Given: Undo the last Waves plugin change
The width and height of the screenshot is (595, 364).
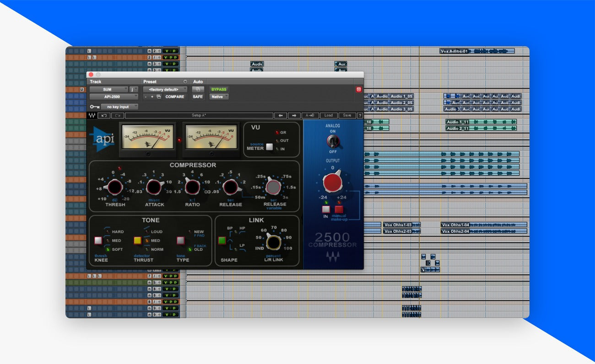Looking at the screenshot, I should click(104, 116).
